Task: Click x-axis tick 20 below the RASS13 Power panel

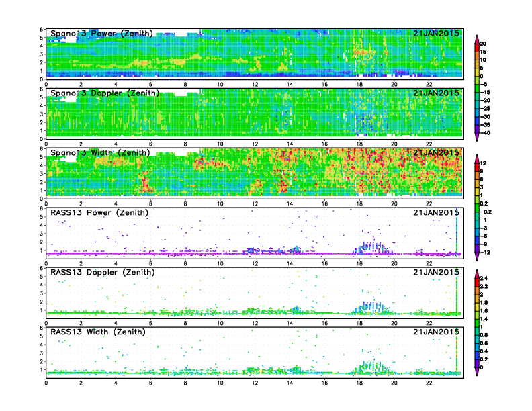Action: tap(394, 263)
